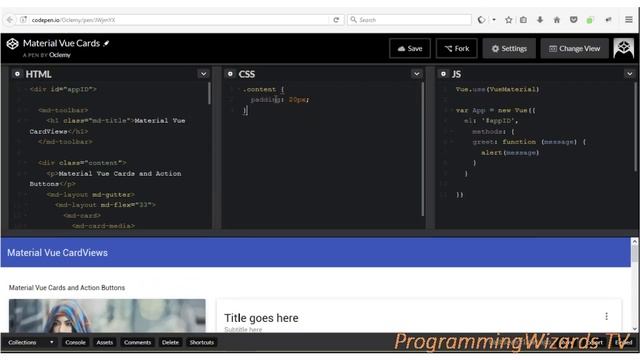Click 'var App = new Vue({' JS line
The width and height of the screenshot is (640, 360).
coord(496,110)
